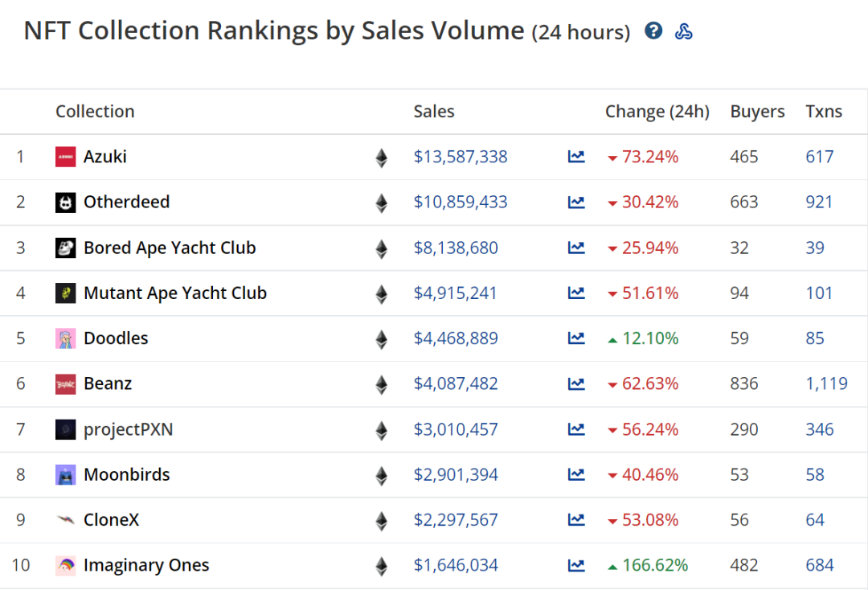Sort by the Txns column header
868x590 pixels.
click(x=824, y=112)
